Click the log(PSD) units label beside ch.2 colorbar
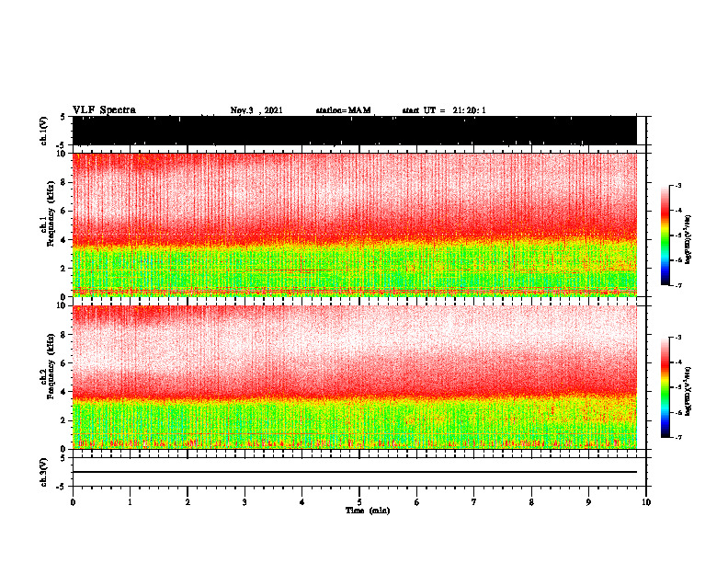 point(688,391)
